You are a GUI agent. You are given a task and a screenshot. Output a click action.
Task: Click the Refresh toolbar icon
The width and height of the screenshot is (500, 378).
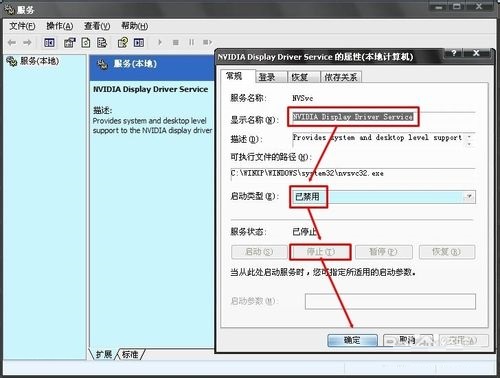pyautogui.click(x=86, y=42)
